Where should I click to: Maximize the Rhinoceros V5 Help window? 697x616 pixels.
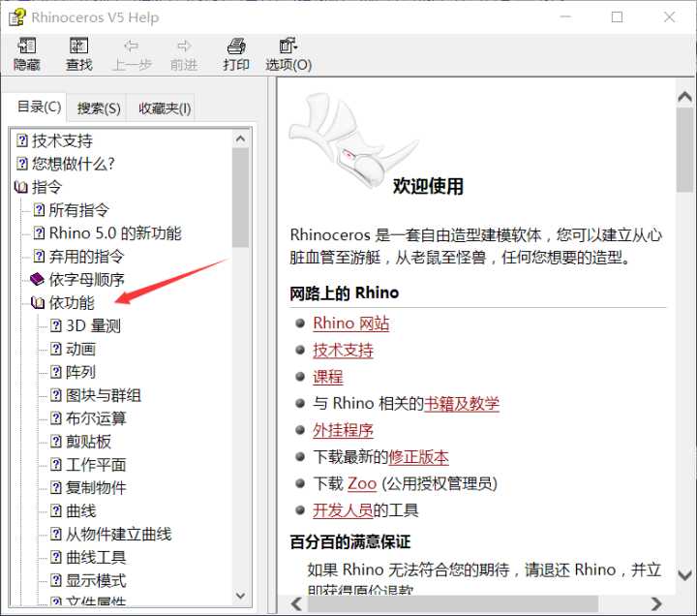point(617,16)
